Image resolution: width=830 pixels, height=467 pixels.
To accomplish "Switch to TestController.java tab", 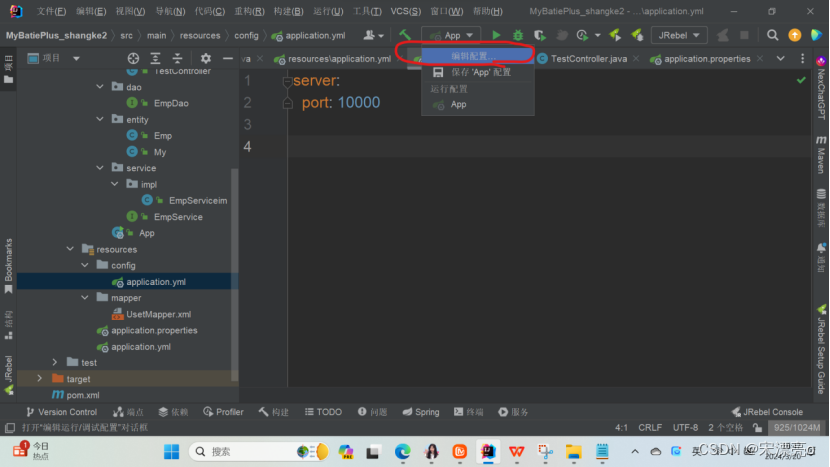I will 588,59.
